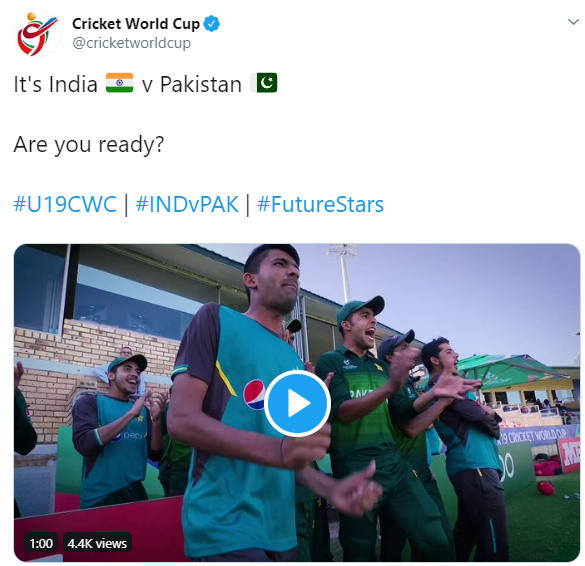Viewport: 585px width, 566px height.
Task: Click the Pepsi logo on the teal jersey
Action: click(254, 394)
